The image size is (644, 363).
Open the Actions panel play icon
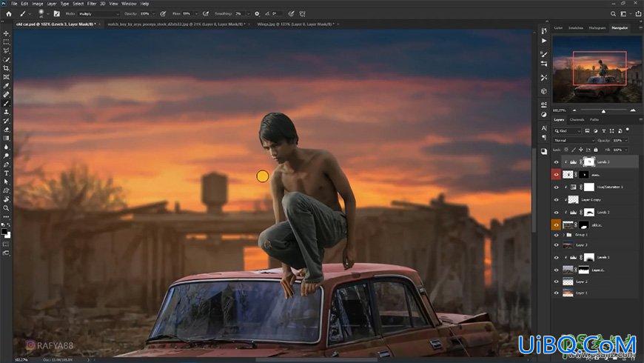click(x=544, y=41)
